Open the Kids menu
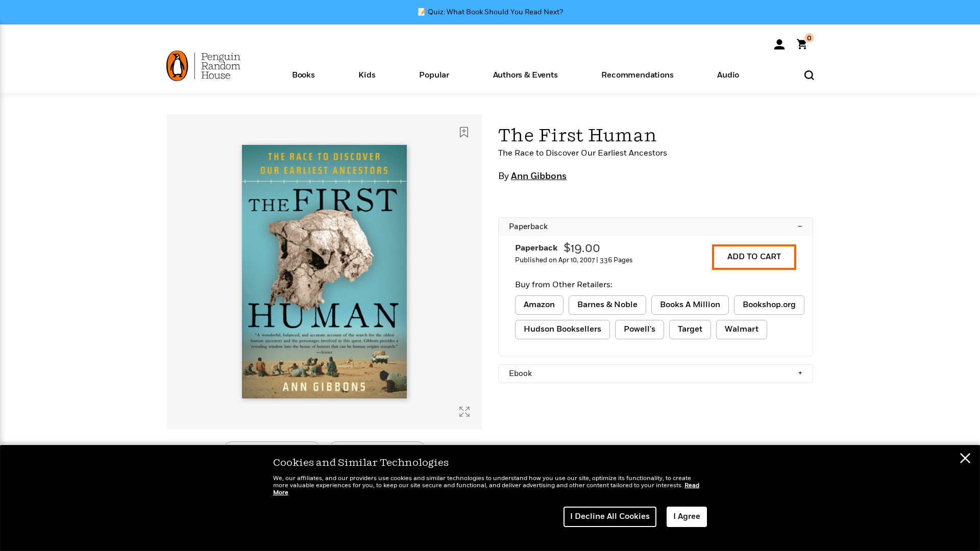Screen dimensions: 980x551 click(367, 76)
